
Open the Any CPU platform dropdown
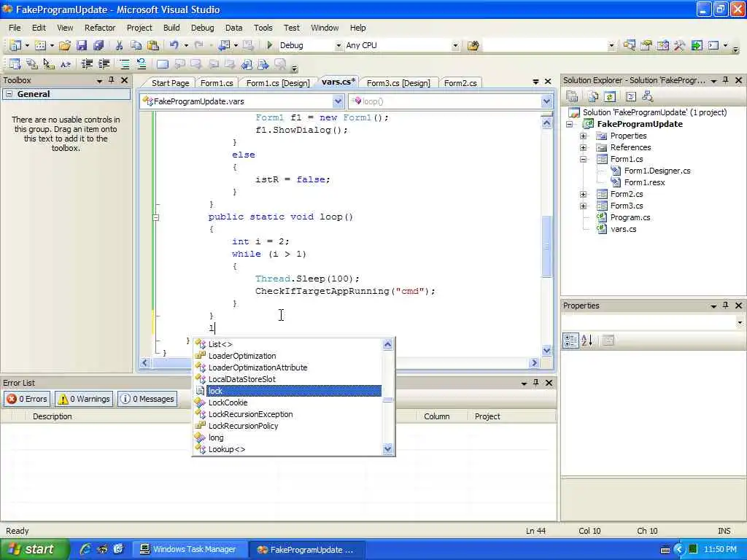[455, 45]
